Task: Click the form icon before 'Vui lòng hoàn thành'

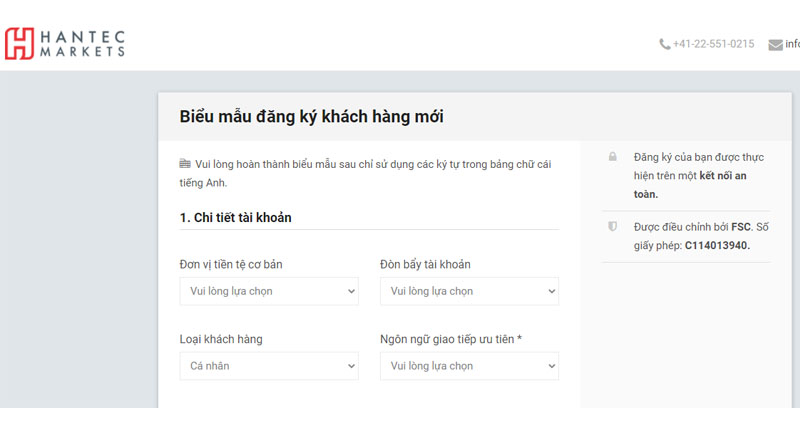Action: [x=185, y=164]
